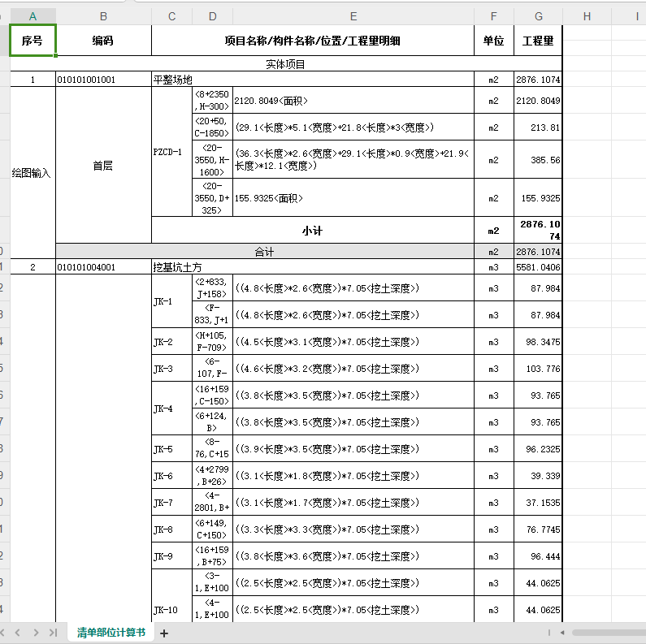
Task: Click horizontal scrollbar left arrow
Action: (562, 633)
